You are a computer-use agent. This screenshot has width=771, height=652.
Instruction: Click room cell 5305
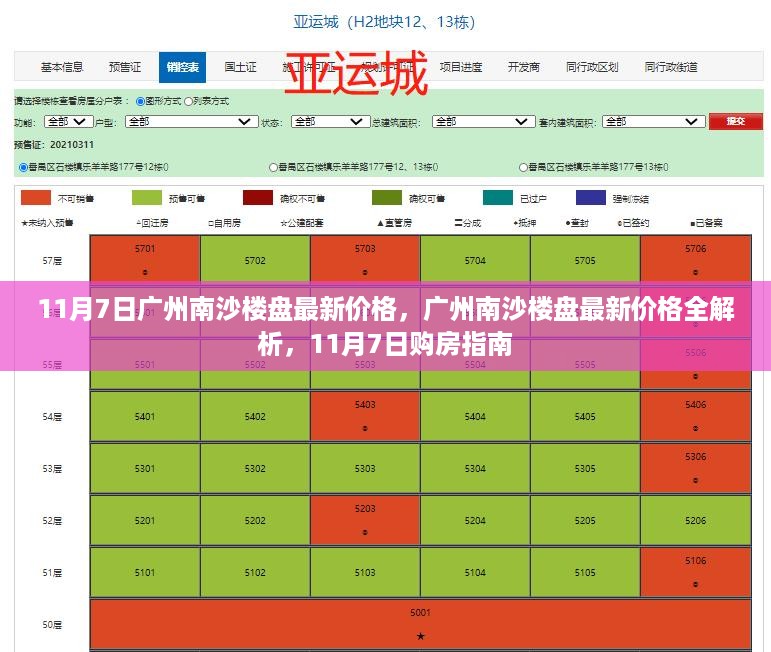585,468
